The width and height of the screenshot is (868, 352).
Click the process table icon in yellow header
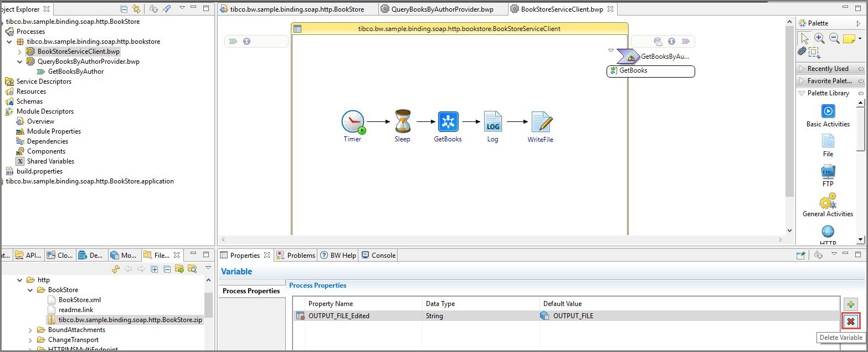coord(297,29)
